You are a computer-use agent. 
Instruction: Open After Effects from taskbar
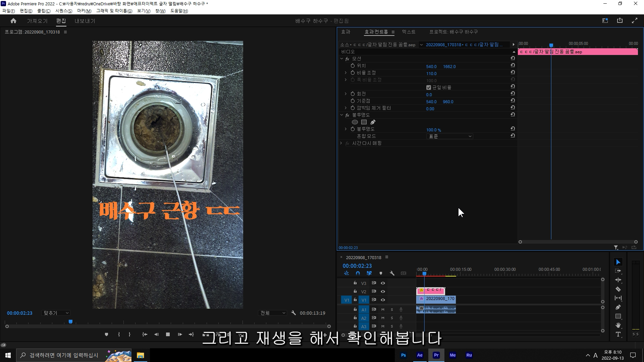420,355
